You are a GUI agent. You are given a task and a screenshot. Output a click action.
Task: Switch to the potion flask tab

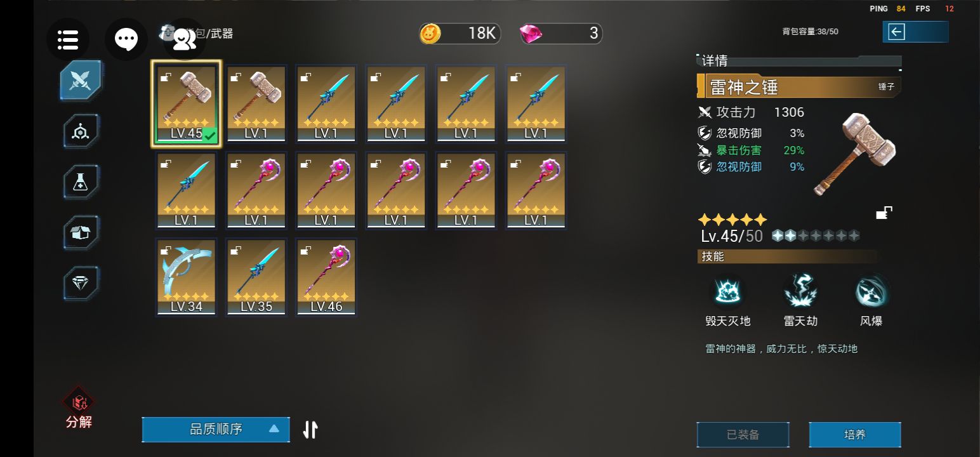(81, 182)
